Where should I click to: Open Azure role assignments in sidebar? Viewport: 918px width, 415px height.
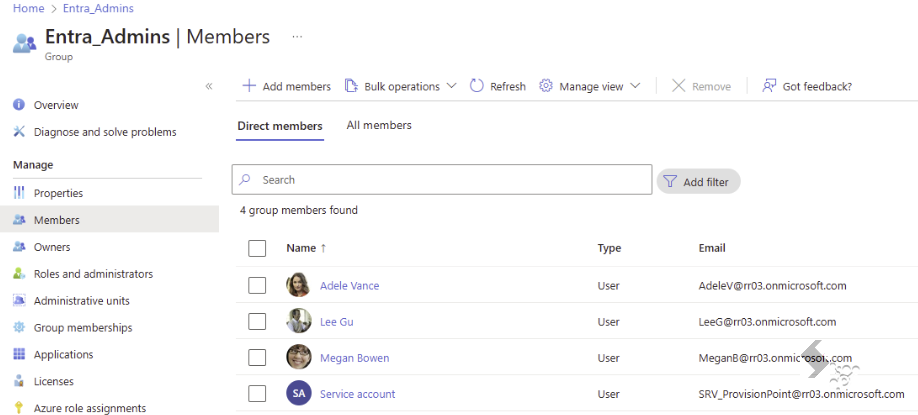pos(90,408)
